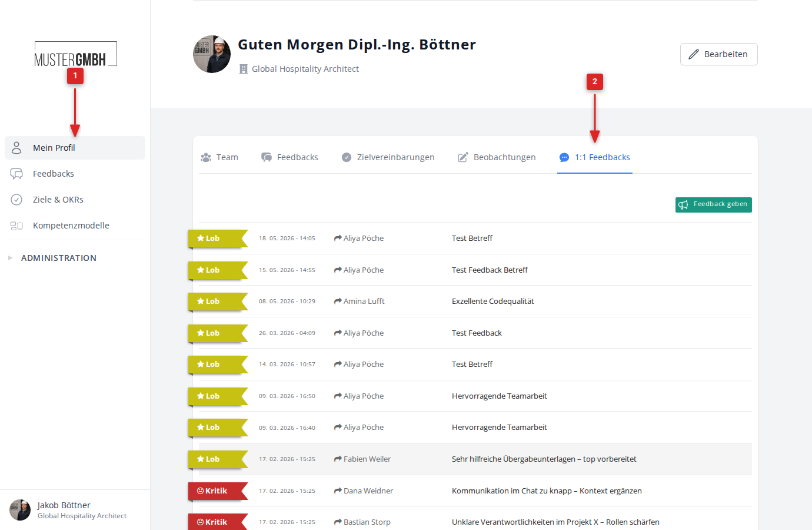
Task: Click Jakob Böttner avatar at sidebar bottom
Action: (20, 510)
